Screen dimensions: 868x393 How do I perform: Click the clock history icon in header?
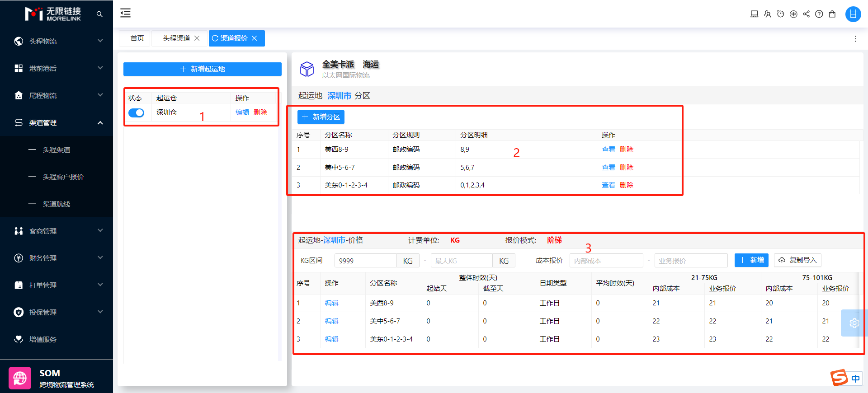[780, 14]
